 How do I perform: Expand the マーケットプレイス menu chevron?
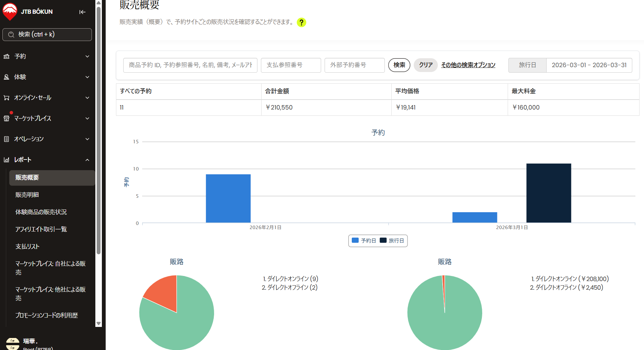coord(87,119)
